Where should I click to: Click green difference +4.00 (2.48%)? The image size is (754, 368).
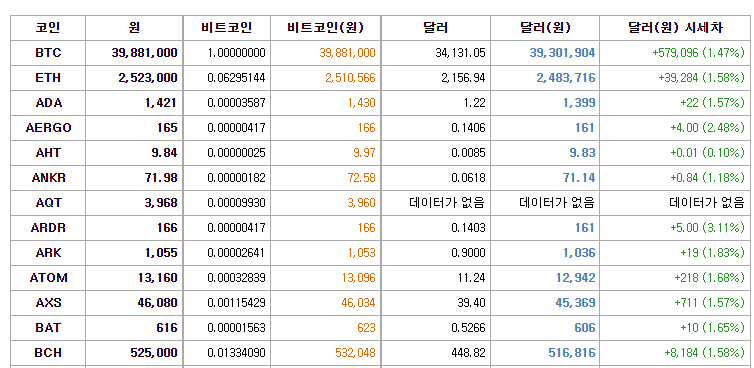707,128
